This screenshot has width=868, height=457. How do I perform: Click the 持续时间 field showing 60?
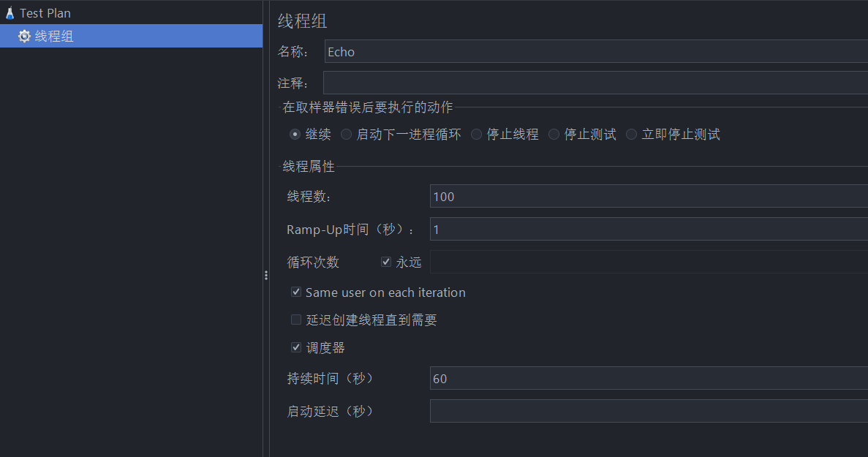coord(649,379)
